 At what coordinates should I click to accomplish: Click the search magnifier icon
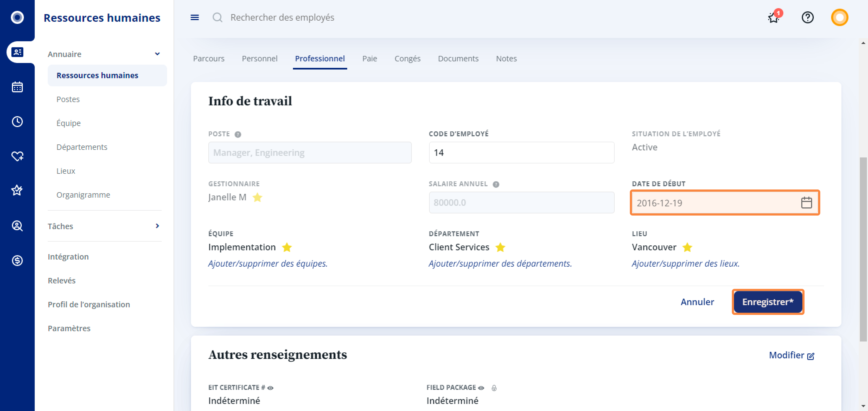click(218, 18)
